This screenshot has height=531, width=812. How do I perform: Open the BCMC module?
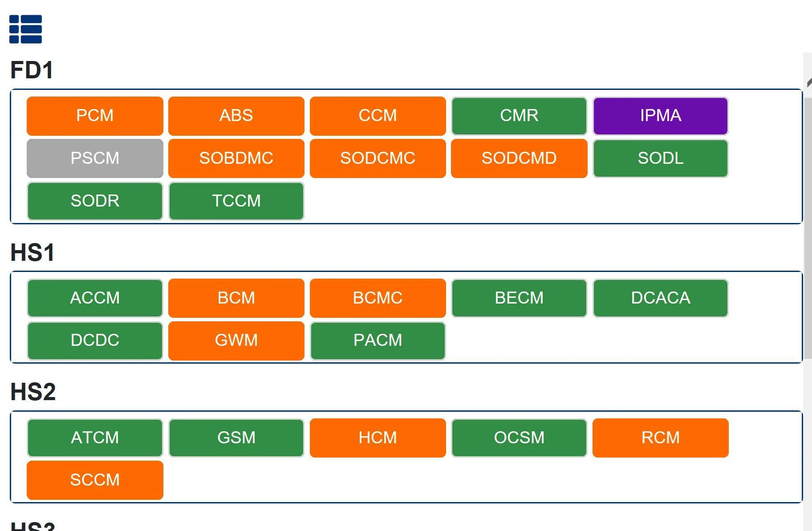378,298
